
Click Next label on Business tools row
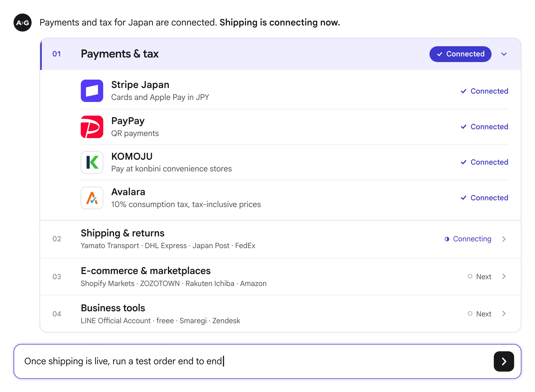point(484,314)
